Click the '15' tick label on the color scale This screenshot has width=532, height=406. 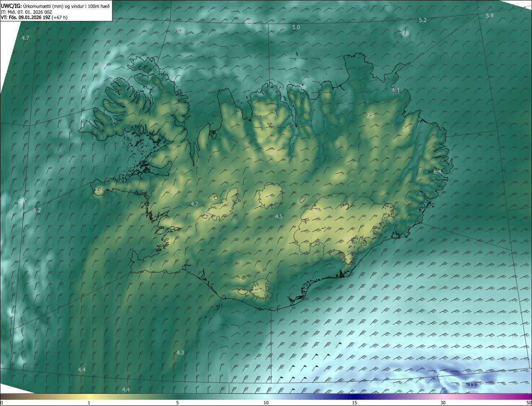[x=355, y=403]
